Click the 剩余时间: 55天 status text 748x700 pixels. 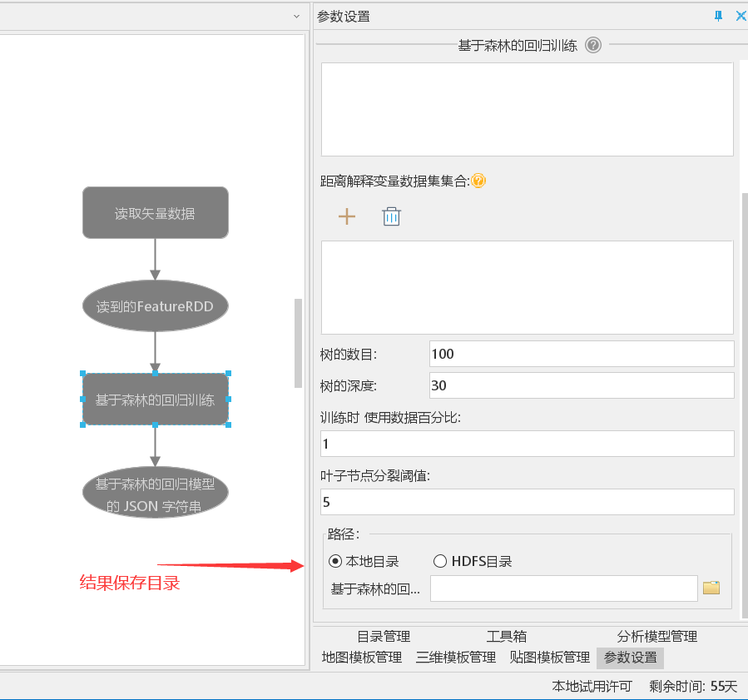point(692,686)
